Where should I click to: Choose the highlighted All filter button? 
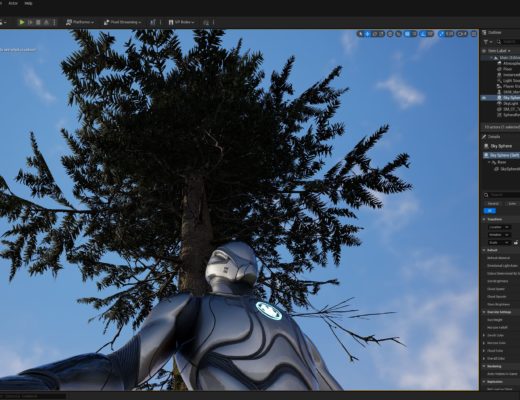coord(490,211)
